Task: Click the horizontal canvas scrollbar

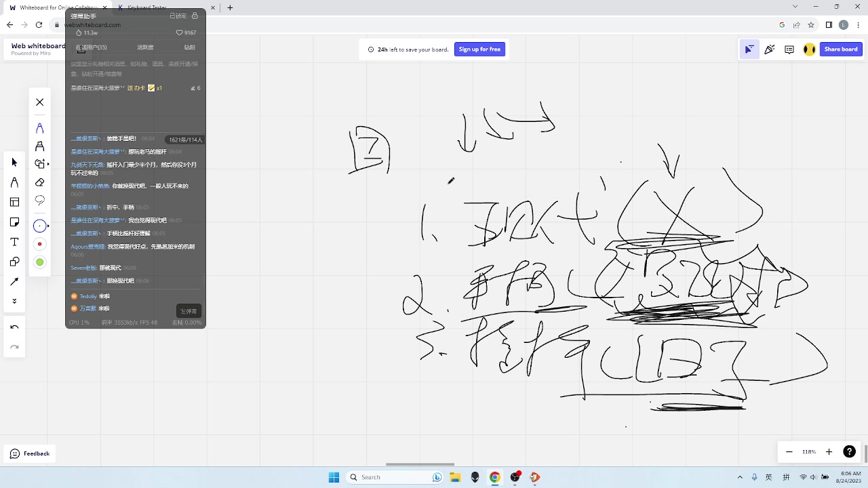Action: point(420,464)
